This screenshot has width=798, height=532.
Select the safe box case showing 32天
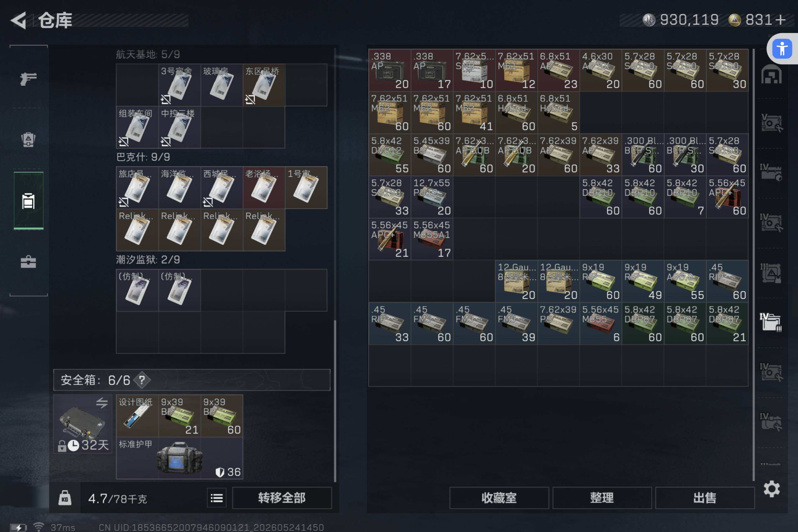tap(83, 424)
